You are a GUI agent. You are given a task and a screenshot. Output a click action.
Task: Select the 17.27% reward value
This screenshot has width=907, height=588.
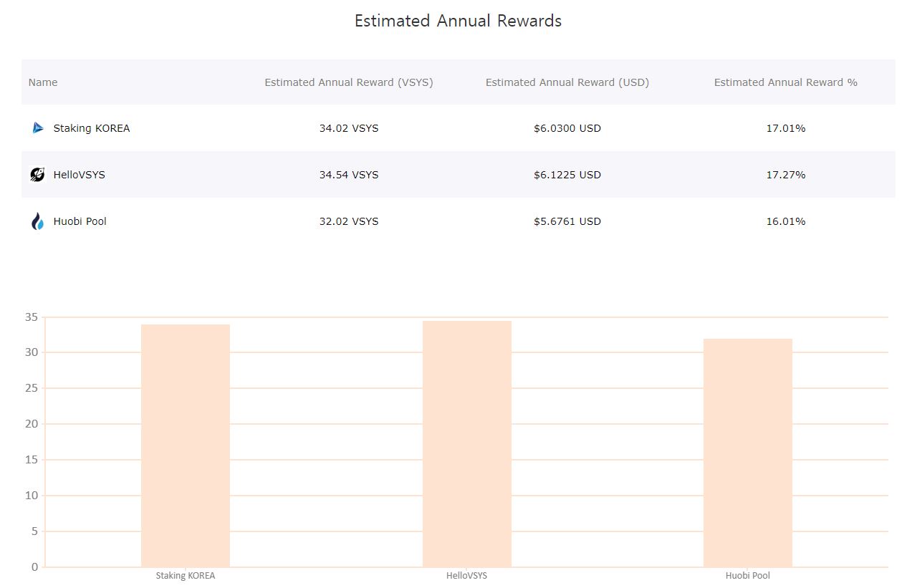click(x=786, y=175)
